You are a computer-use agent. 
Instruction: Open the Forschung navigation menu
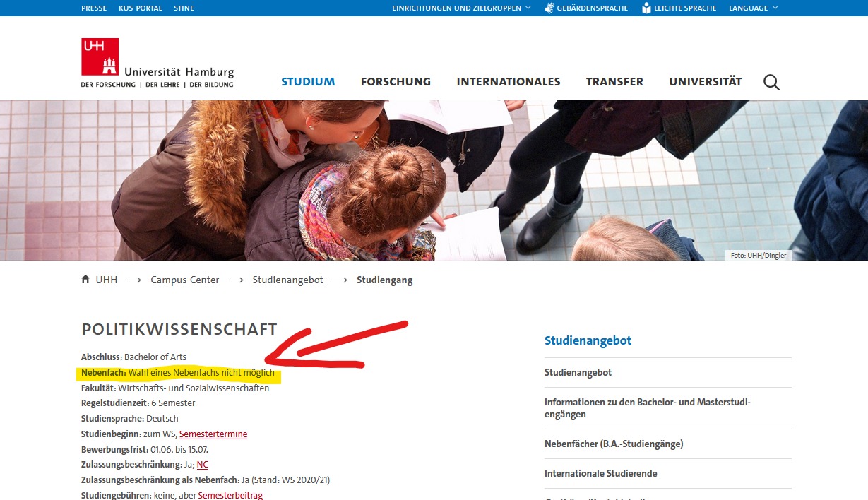[396, 81]
